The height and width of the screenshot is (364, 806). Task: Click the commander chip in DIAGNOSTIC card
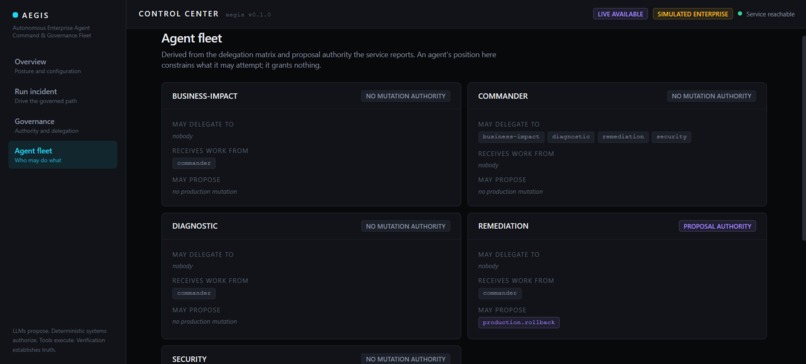pyautogui.click(x=194, y=293)
